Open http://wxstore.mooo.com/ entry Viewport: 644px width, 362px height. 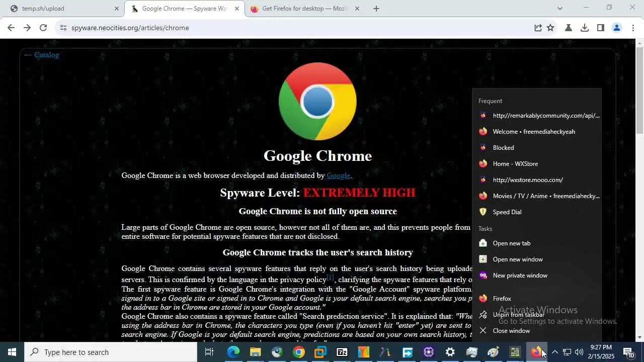(x=537, y=180)
